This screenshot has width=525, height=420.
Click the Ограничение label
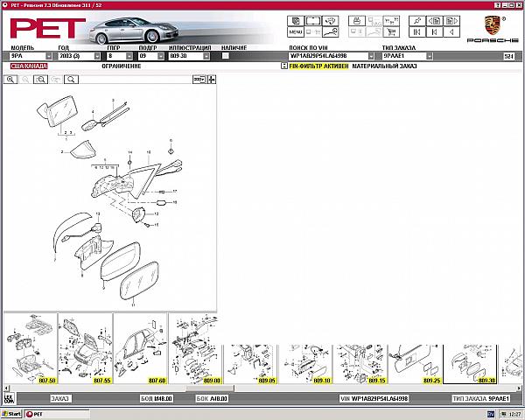[122, 66]
